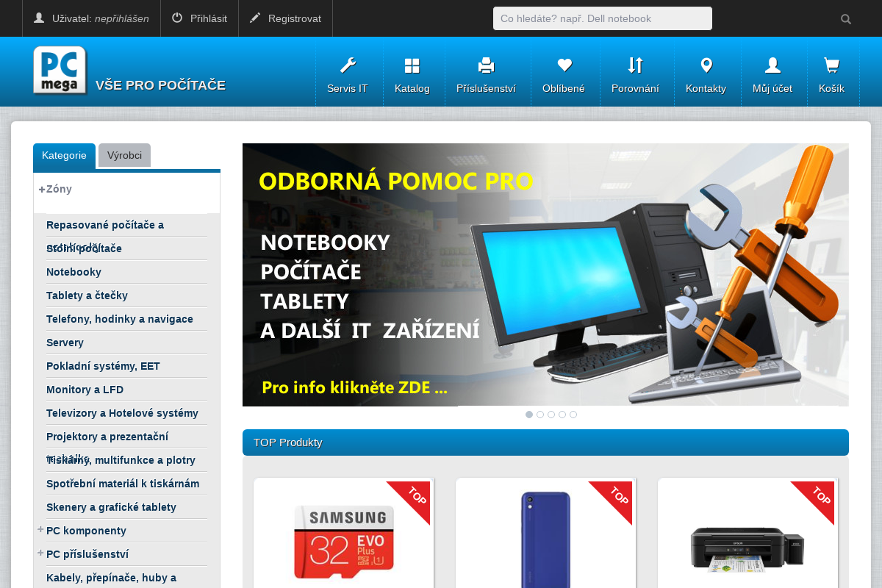882x588 pixels.
Task: Open the Katalog grid icon
Action: coord(412,65)
